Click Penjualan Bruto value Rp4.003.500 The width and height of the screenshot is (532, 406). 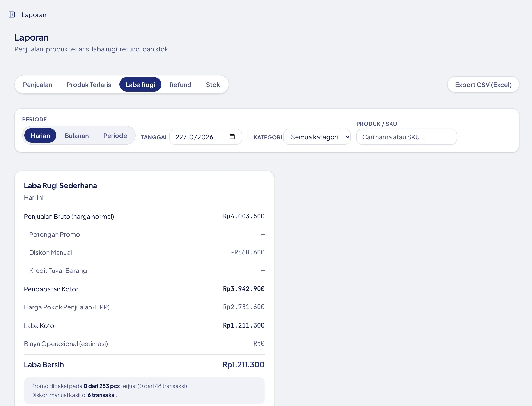click(x=244, y=216)
